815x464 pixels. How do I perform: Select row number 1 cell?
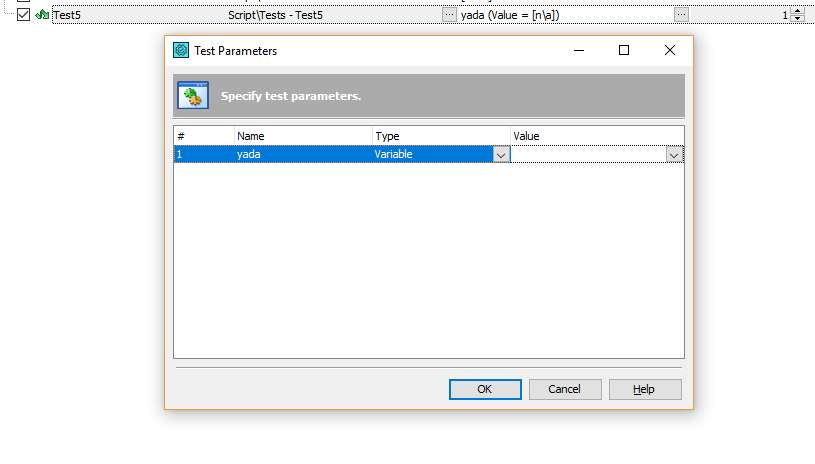coord(204,154)
